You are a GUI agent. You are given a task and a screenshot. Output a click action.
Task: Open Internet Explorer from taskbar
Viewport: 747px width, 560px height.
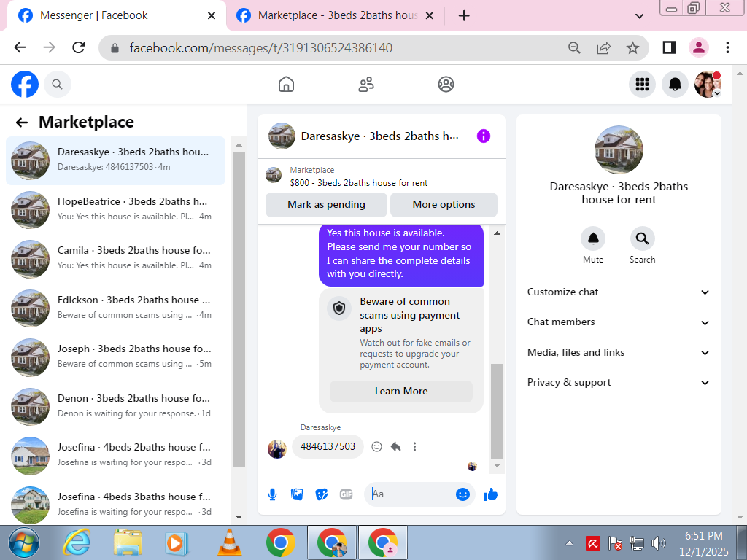coord(77,543)
